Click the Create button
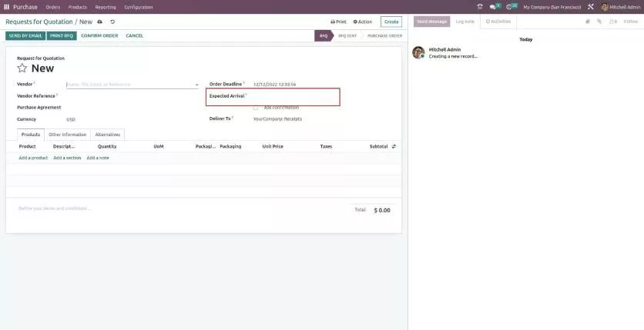The width and height of the screenshot is (644, 330). click(x=391, y=22)
